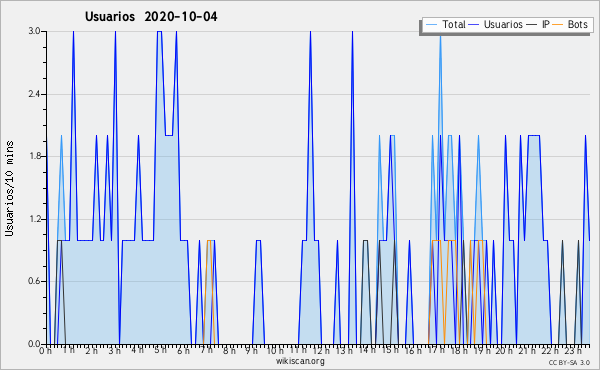Click the '14 h' x-axis label
600x370 pixels.
coord(367,351)
